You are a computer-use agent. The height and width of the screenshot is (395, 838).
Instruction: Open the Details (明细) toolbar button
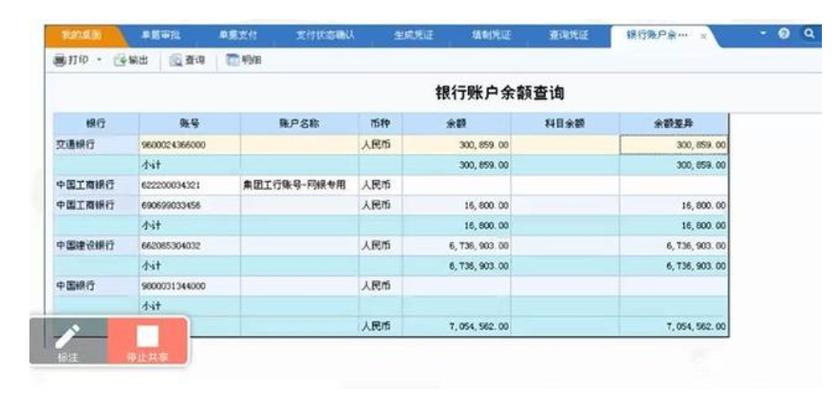244,60
